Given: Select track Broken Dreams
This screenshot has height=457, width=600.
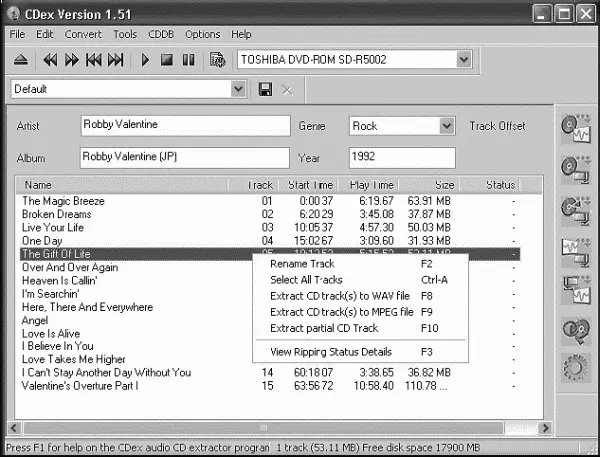Looking at the screenshot, I should click(269, 214).
